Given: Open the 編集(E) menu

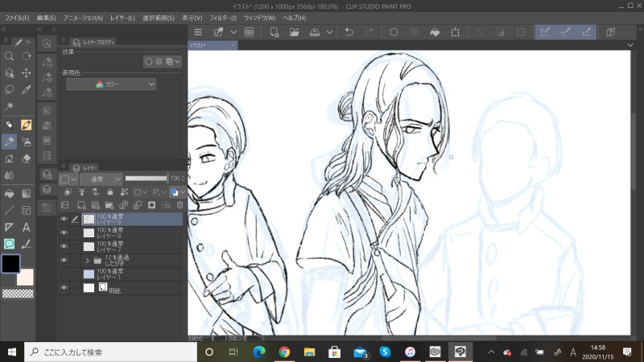Looking at the screenshot, I should [46, 18].
